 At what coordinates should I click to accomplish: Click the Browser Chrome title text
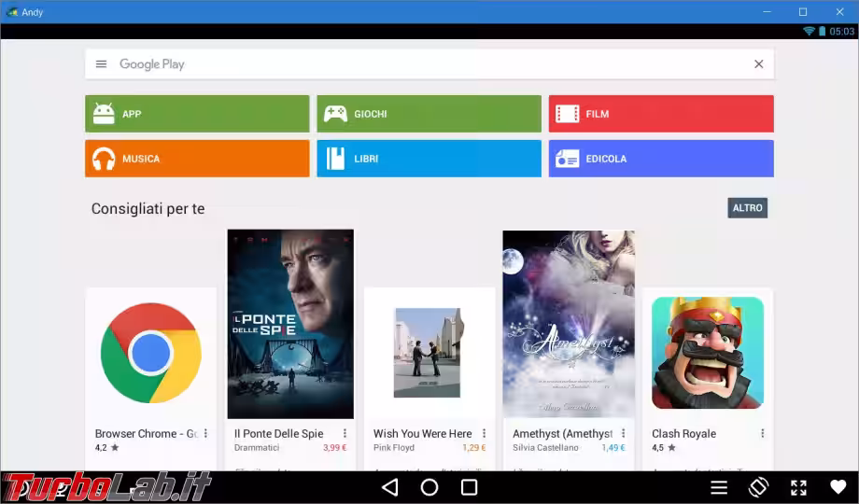pos(146,433)
